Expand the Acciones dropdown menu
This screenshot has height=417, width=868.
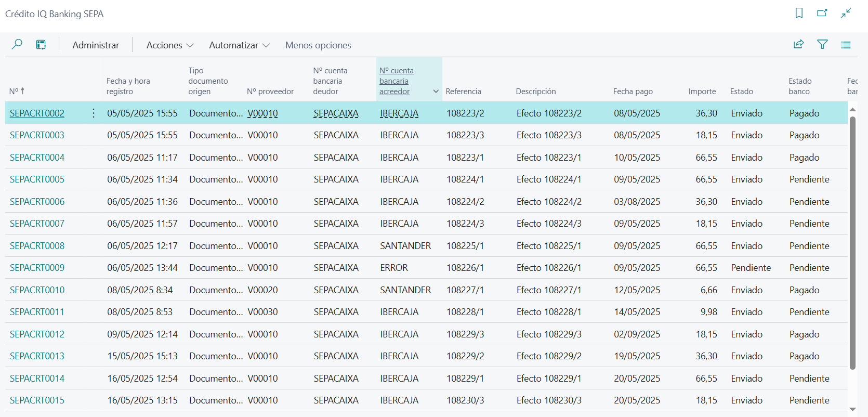tap(170, 45)
